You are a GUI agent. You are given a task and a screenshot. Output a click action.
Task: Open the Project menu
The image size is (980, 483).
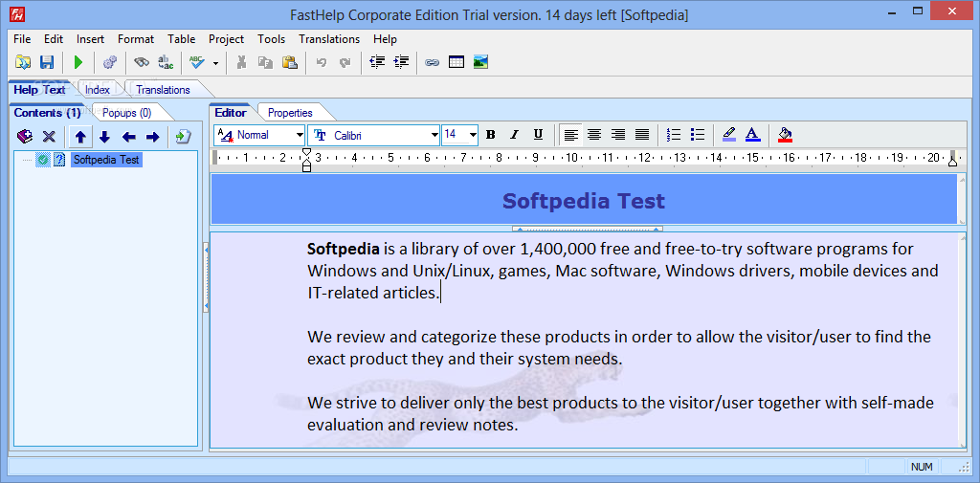point(226,39)
